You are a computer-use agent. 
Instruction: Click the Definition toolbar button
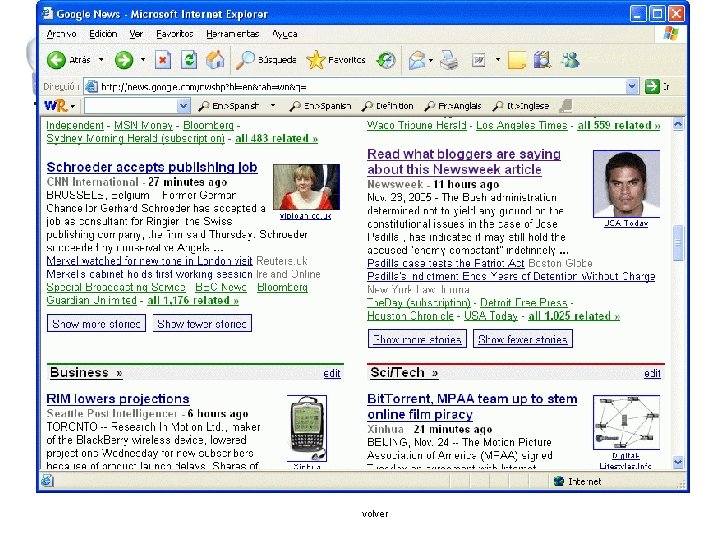point(388,106)
